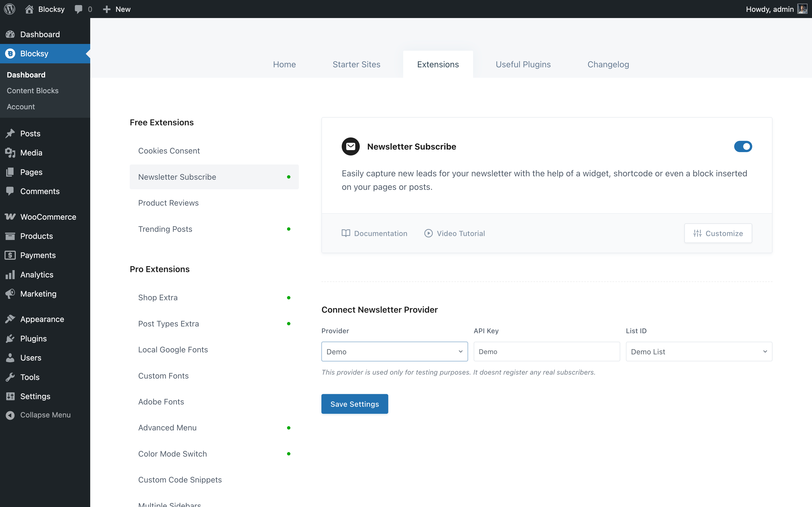This screenshot has height=507, width=812.
Task: Click the Collapse Menu arrow icon
Action: [x=10, y=415]
